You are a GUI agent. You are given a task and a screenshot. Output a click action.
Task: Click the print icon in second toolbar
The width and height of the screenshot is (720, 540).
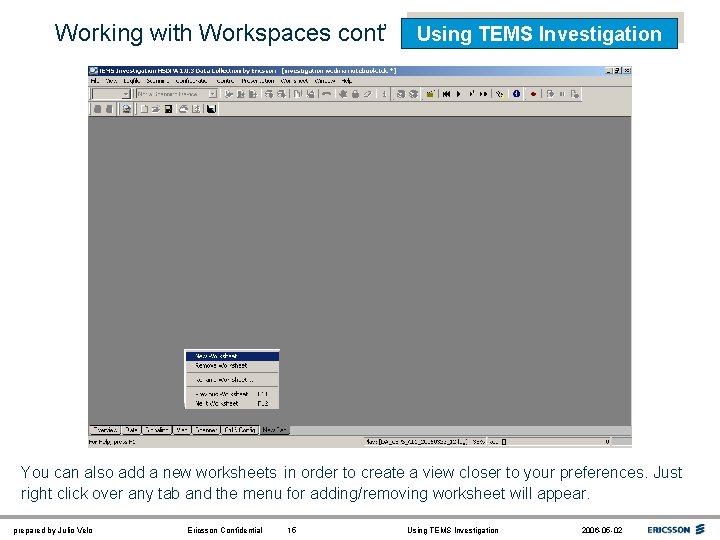pyautogui.click(x=183, y=109)
